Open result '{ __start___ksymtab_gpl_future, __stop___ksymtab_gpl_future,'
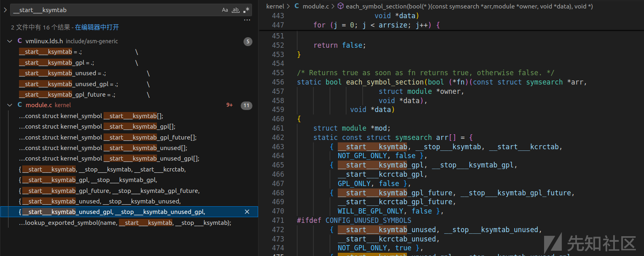Image resolution: width=644 pixels, height=256 pixels. [x=129, y=191]
